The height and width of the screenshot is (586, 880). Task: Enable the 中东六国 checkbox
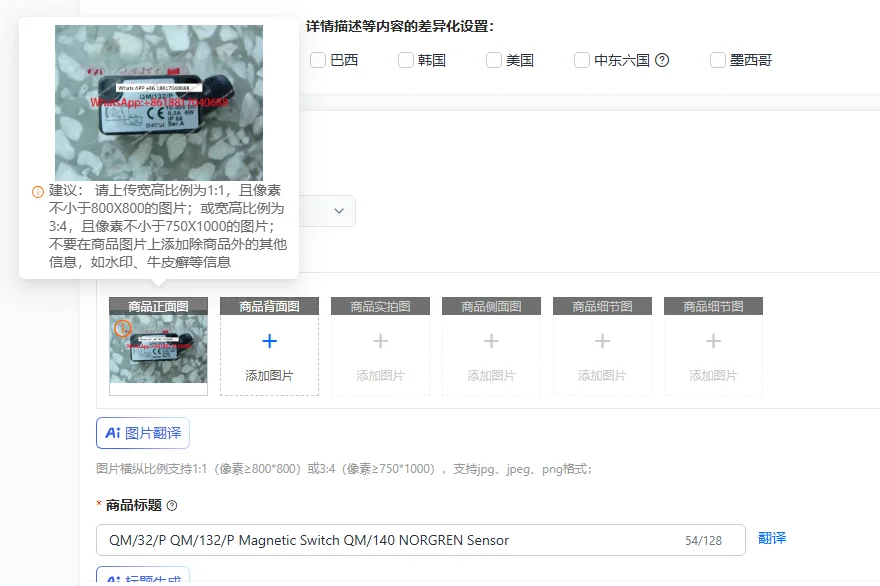point(581,60)
